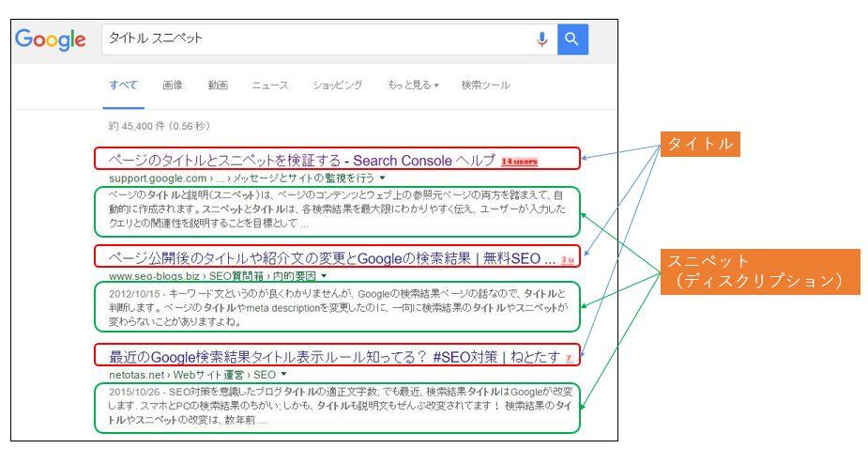Image resolution: width=868 pixels, height=464 pixels.
Task: Open the ショッピング tab
Action: click(x=338, y=85)
